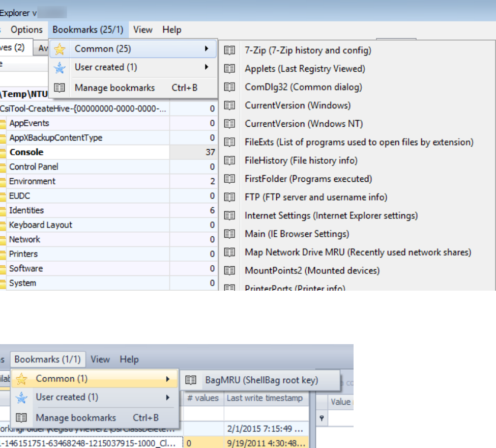The image size is (496, 448).
Task: Click the book icon next to ComDlg32 bookmark
Action: [229, 87]
